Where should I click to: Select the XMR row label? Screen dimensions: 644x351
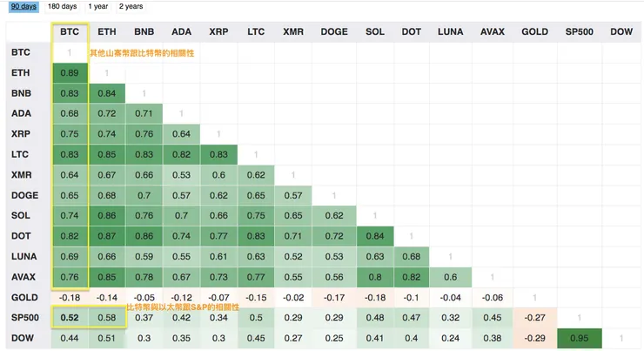tap(22, 174)
